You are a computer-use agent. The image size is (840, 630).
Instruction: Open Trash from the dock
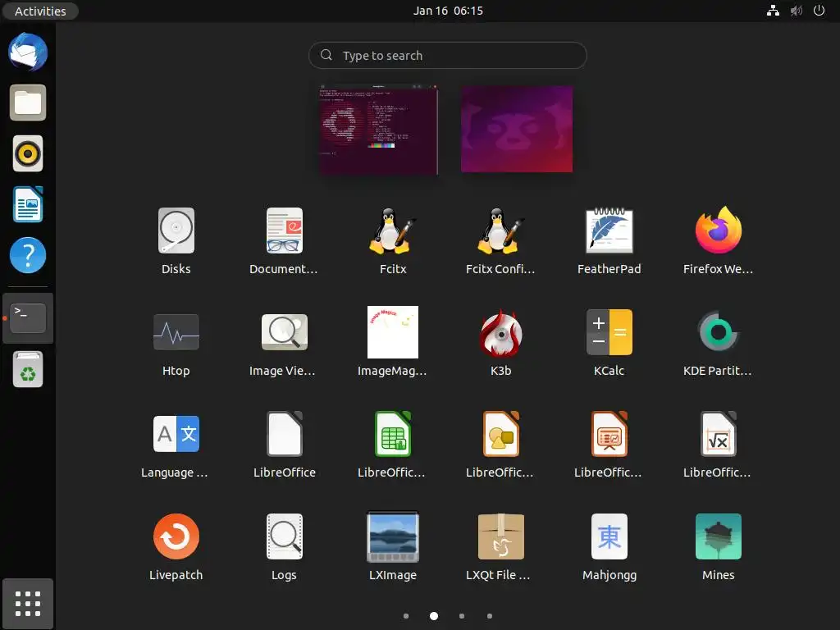pyautogui.click(x=28, y=369)
